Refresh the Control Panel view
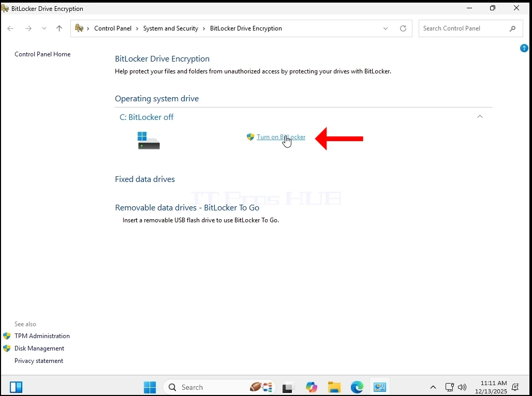532x396 pixels. pyautogui.click(x=403, y=28)
